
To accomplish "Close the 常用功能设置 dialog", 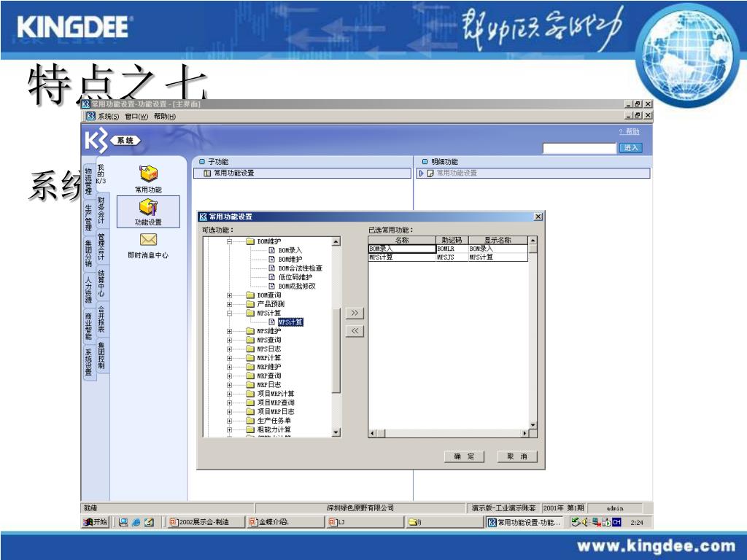I will click(x=538, y=217).
